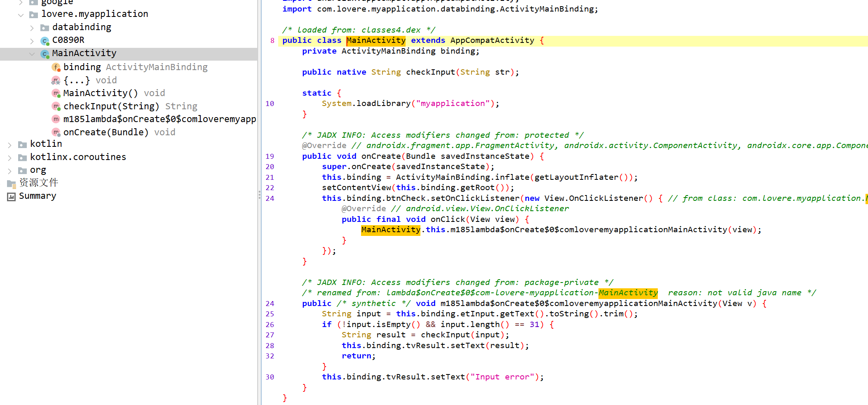Screen dimensions: 868x405
Task: Click the checkInput(String) method icon
Action: 56,106
